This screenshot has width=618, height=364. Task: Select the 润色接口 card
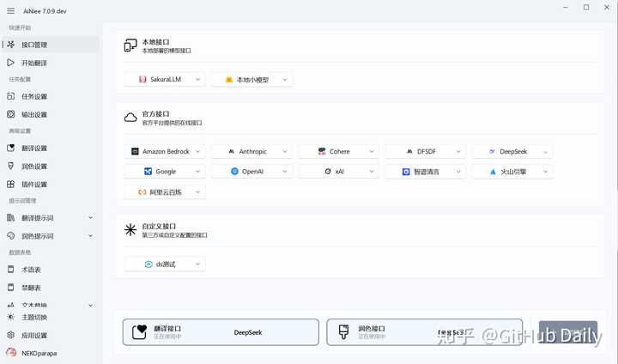click(424, 332)
